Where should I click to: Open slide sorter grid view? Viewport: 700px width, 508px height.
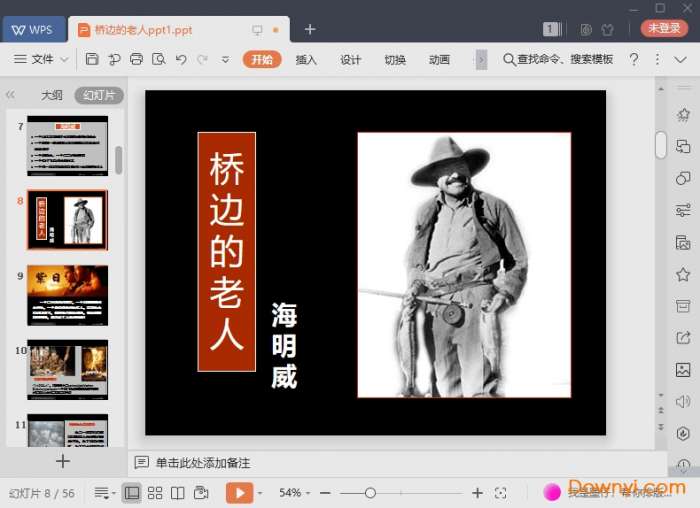coord(155,493)
